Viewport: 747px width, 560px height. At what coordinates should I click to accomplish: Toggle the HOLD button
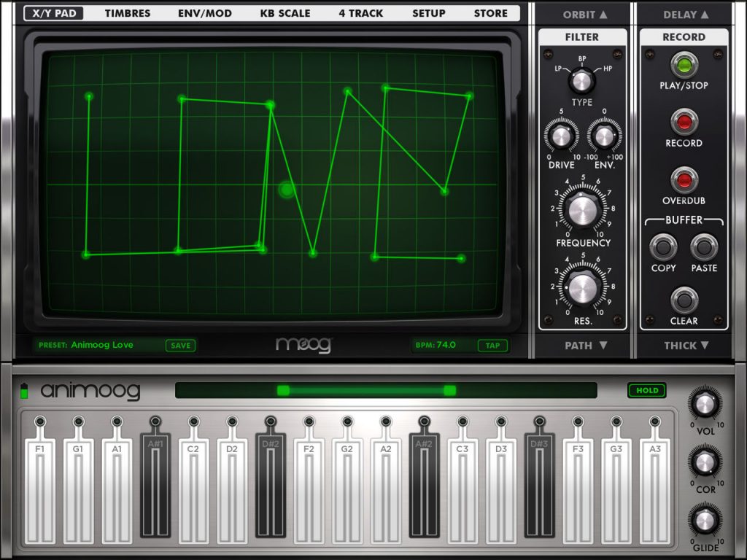[x=647, y=391]
